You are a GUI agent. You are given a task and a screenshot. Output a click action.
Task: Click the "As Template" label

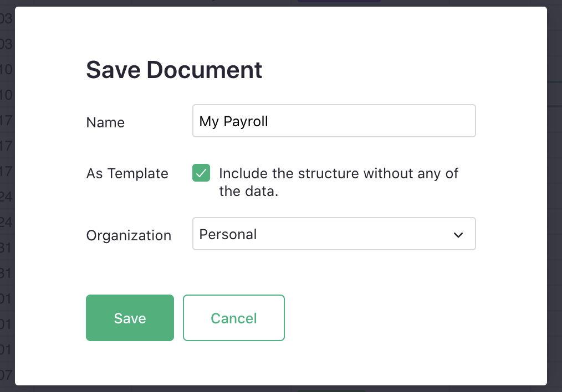(127, 173)
